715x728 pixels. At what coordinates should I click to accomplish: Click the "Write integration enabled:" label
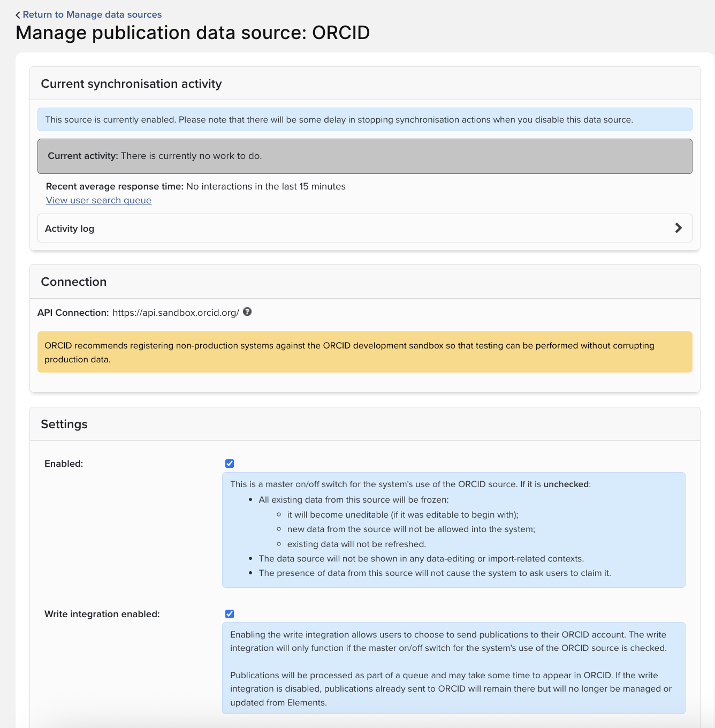[x=102, y=614]
